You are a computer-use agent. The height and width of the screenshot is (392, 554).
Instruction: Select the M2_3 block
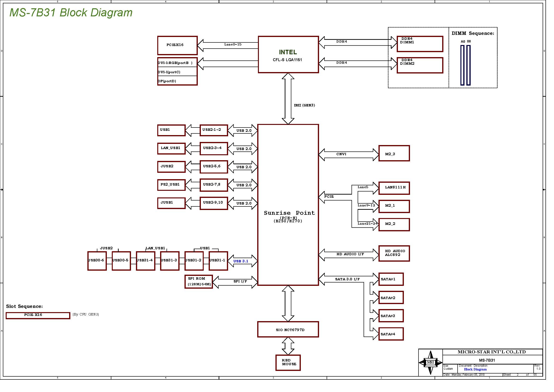394,154
